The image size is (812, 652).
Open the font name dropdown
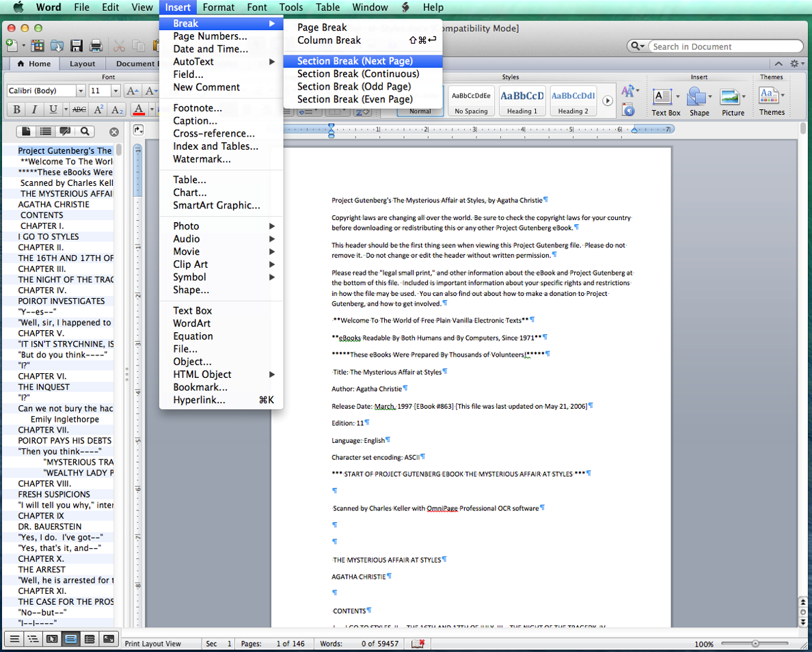coord(81,91)
